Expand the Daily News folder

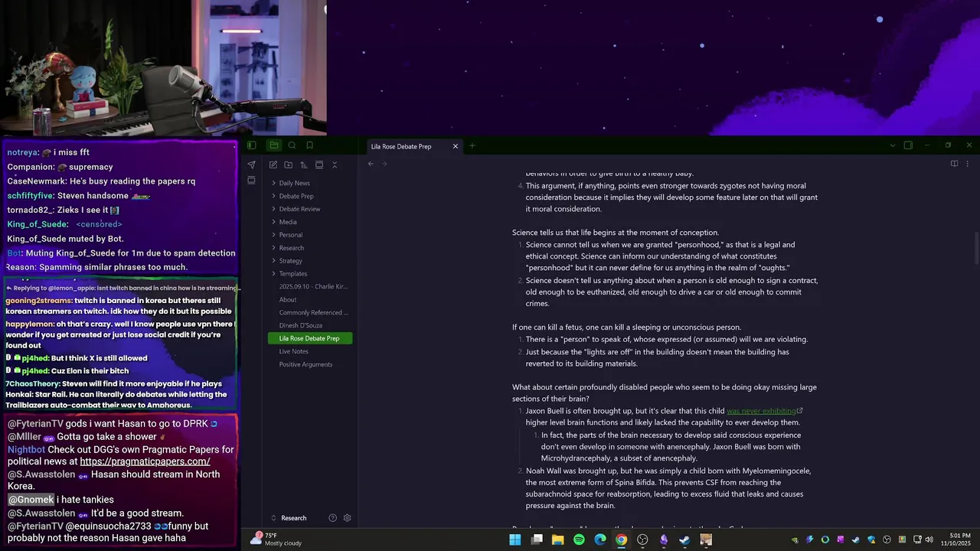(x=309, y=183)
